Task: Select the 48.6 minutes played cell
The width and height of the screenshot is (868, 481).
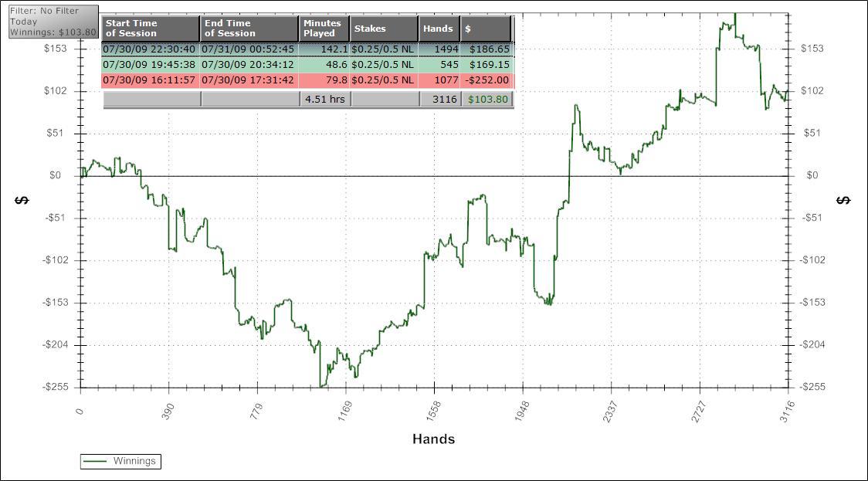Action: [325, 65]
